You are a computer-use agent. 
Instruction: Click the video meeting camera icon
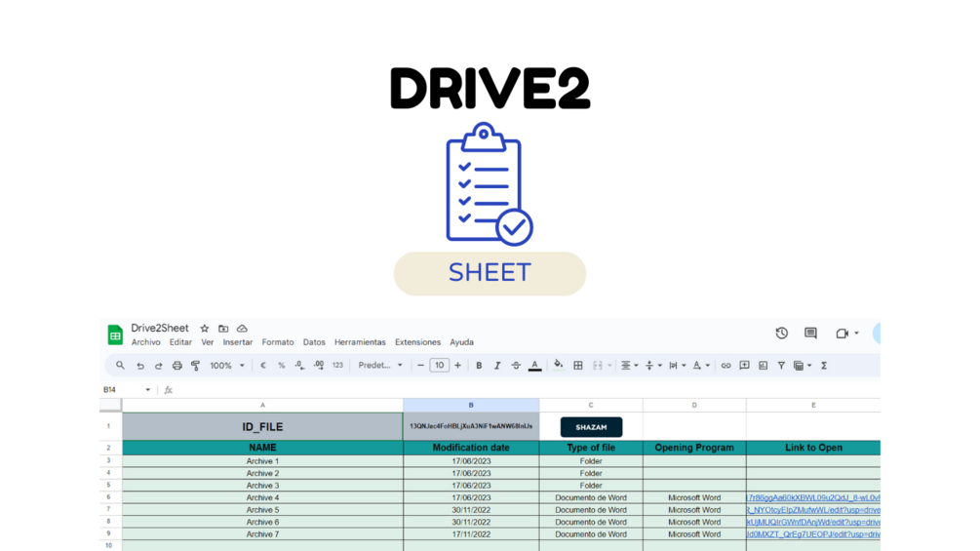click(842, 334)
